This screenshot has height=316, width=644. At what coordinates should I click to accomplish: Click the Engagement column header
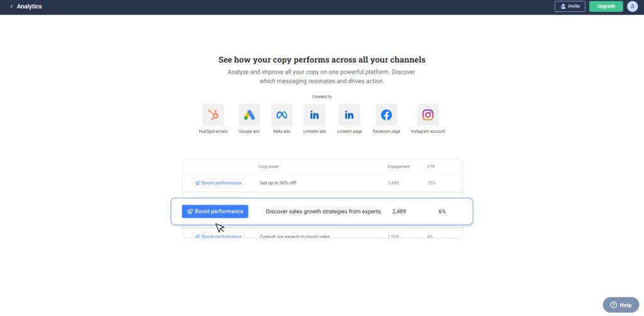click(398, 167)
